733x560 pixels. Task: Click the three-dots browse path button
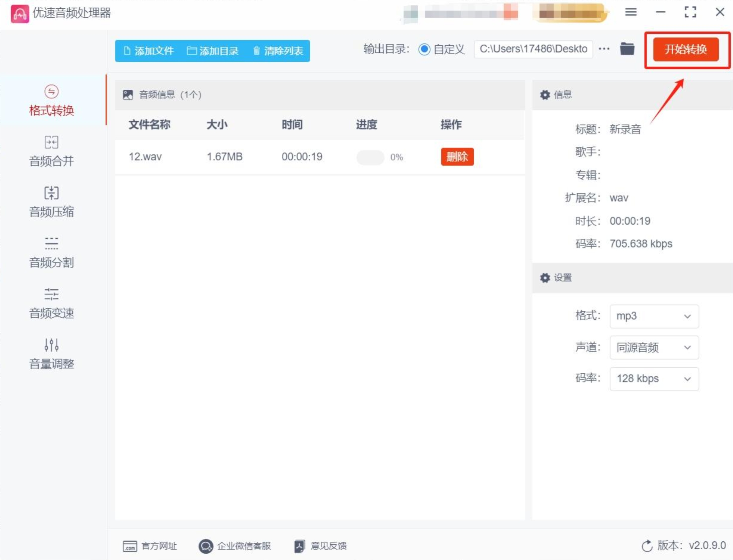click(x=604, y=49)
